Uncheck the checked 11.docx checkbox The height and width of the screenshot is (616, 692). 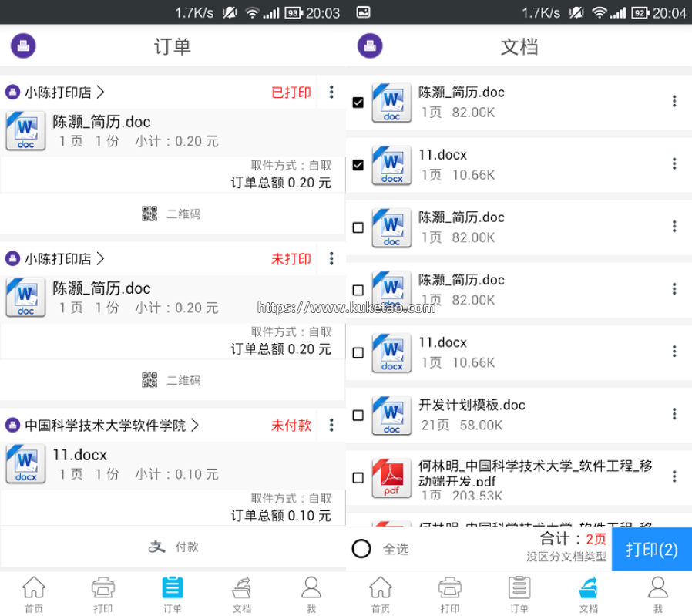[358, 165]
